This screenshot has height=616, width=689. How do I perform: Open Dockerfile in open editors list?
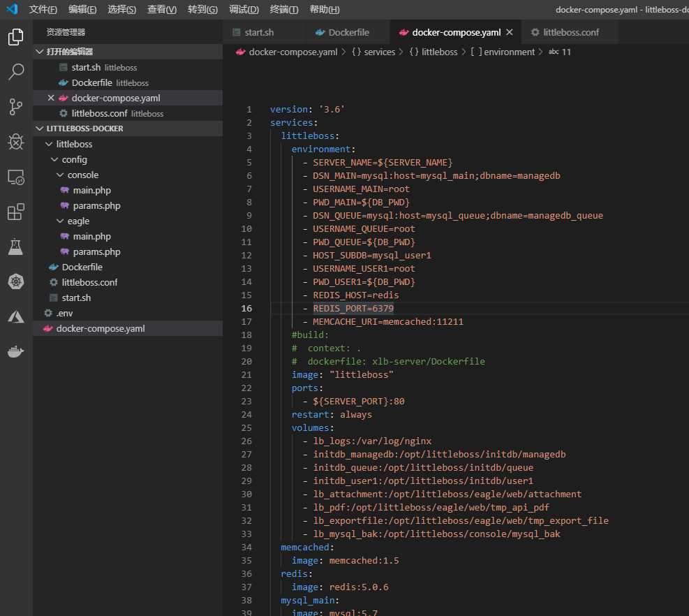tap(128, 82)
